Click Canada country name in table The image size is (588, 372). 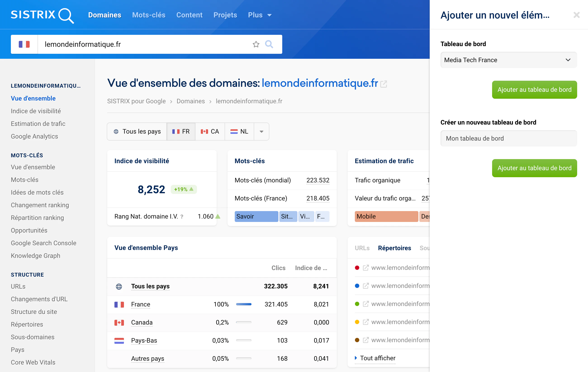coord(142,323)
